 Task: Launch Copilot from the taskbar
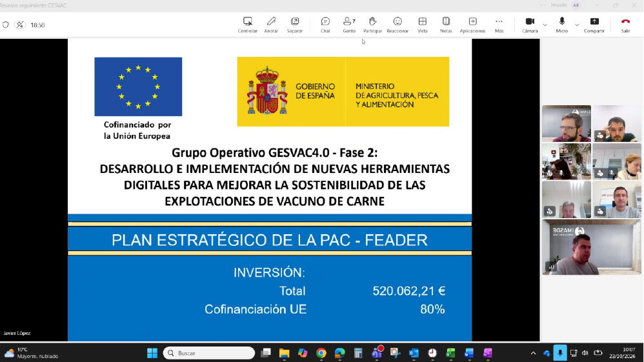[303, 353]
